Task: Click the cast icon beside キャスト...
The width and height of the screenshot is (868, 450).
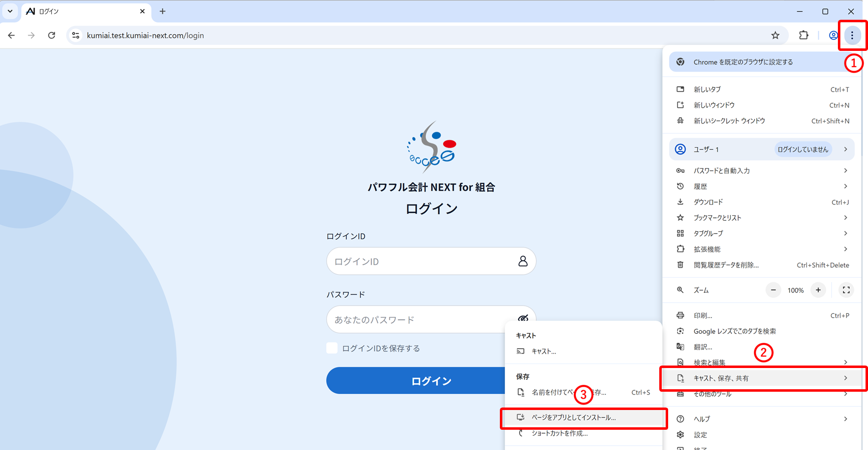Action: 521,351
